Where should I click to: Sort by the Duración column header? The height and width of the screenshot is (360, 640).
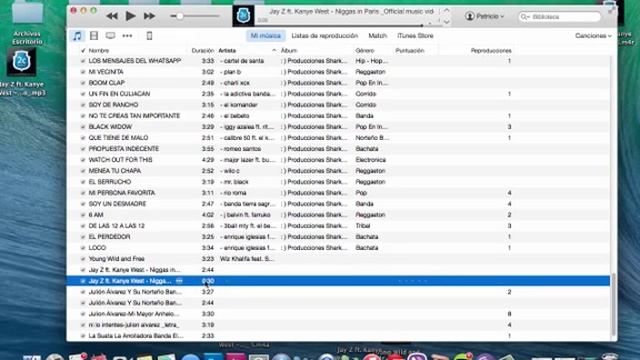(x=203, y=51)
